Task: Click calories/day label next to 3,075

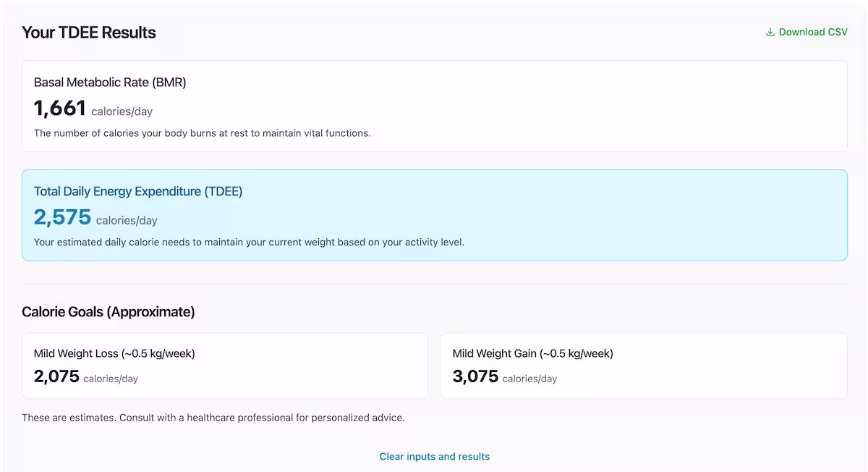Action: [x=529, y=379]
